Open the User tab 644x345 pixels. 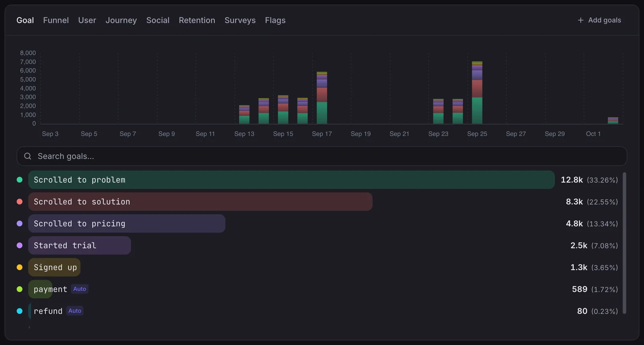click(x=87, y=20)
